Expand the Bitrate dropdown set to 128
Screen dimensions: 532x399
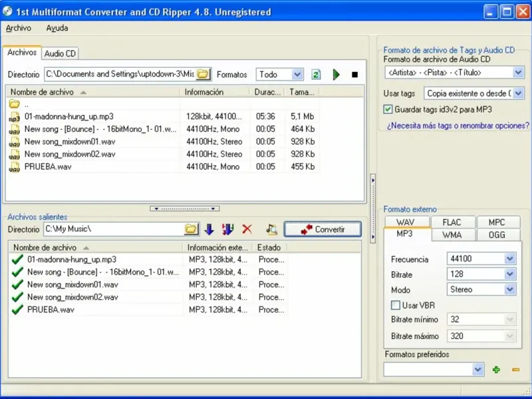point(509,274)
